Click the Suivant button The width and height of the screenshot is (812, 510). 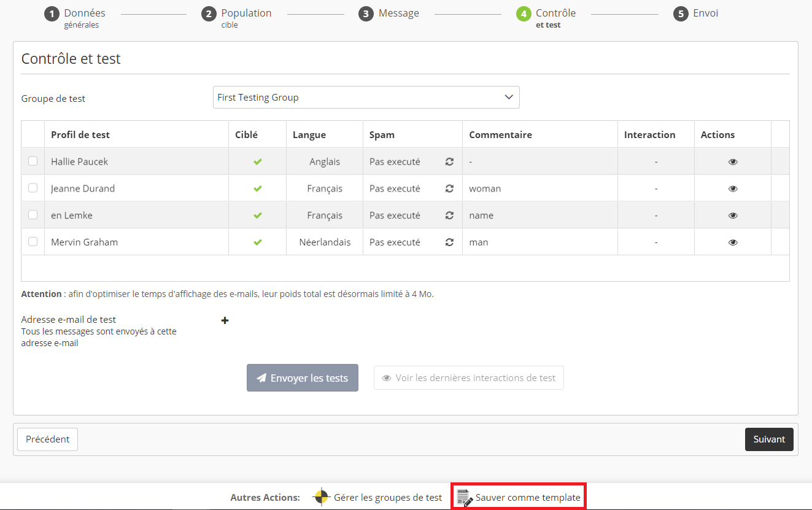click(x=768, y=439)
